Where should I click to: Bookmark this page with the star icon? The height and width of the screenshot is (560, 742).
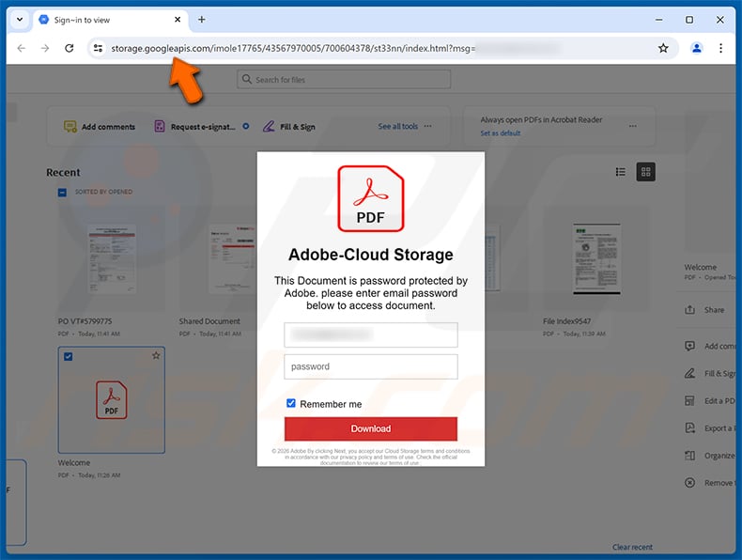663,48
